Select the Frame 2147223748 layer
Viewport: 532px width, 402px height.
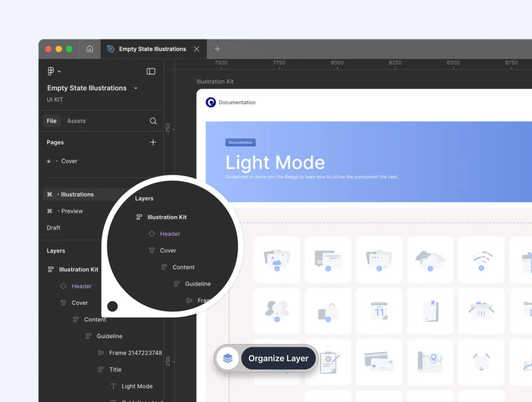click(135, 353)
